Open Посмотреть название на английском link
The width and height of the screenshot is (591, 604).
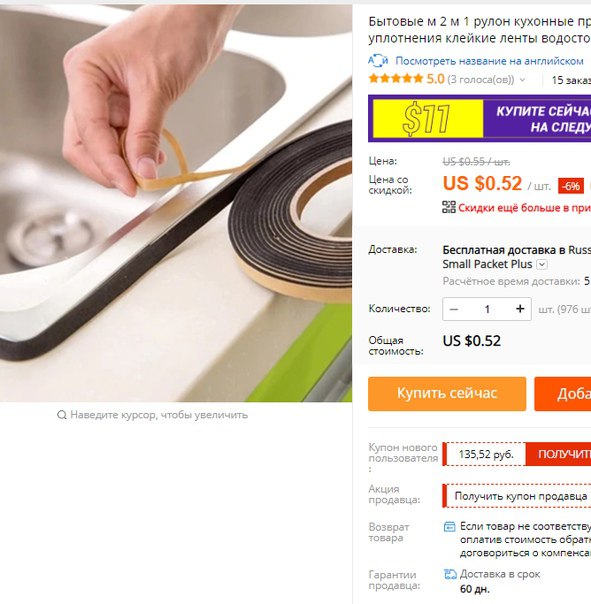[489, 61]
